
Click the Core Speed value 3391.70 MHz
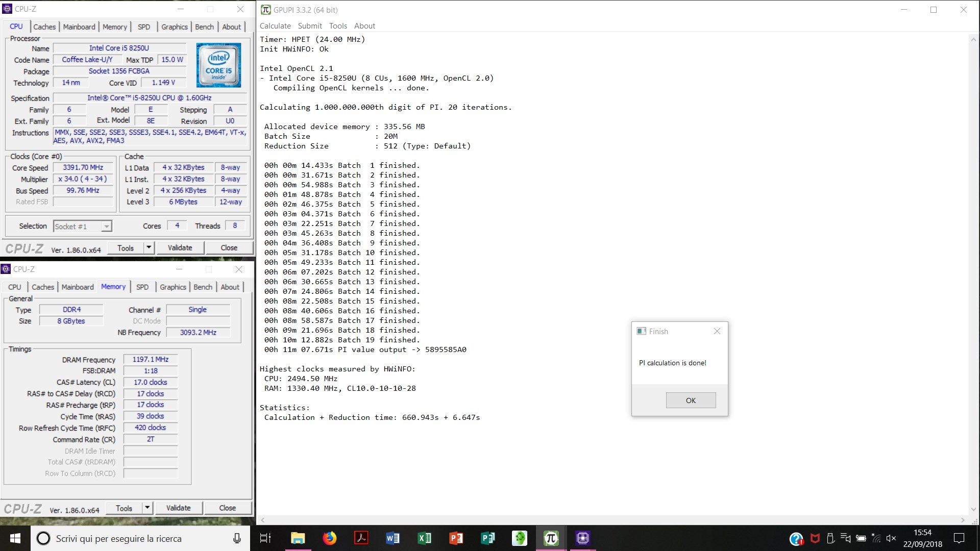(x=83, y=167)
